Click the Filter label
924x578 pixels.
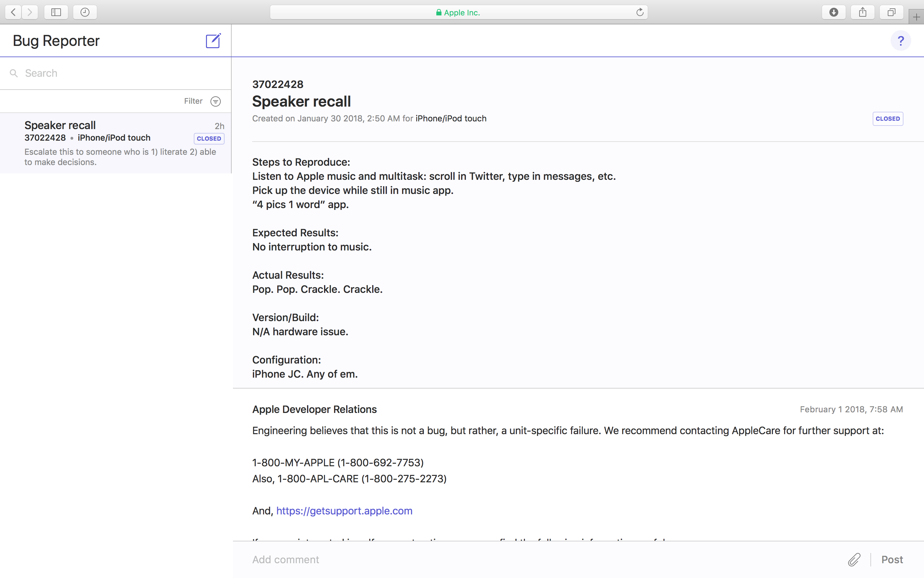(x=193, y=101)
